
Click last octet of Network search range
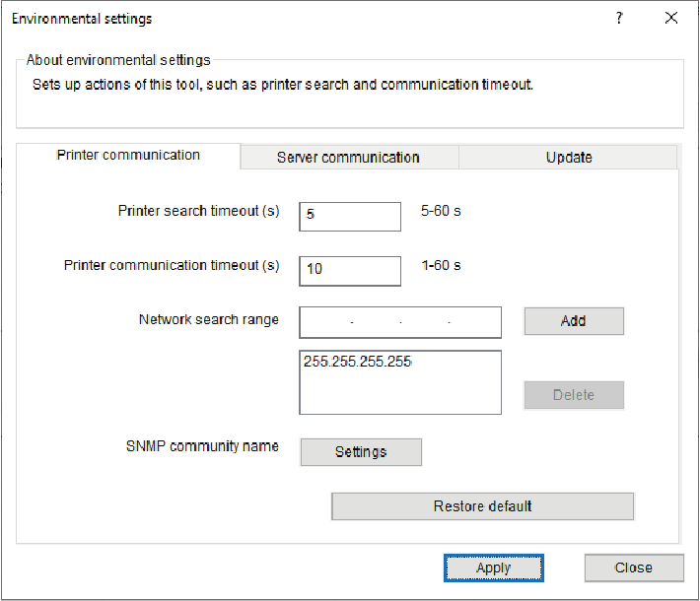[x=475, y=322]
